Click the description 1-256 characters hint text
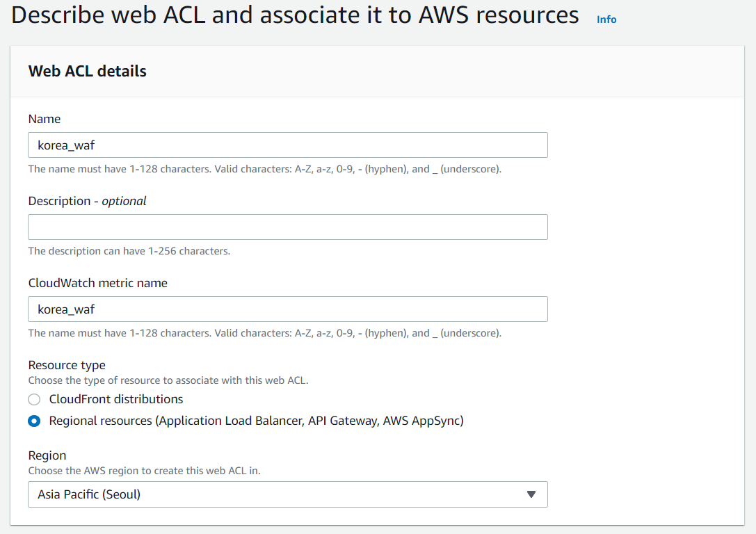756x534 pixels. (129, 251)
